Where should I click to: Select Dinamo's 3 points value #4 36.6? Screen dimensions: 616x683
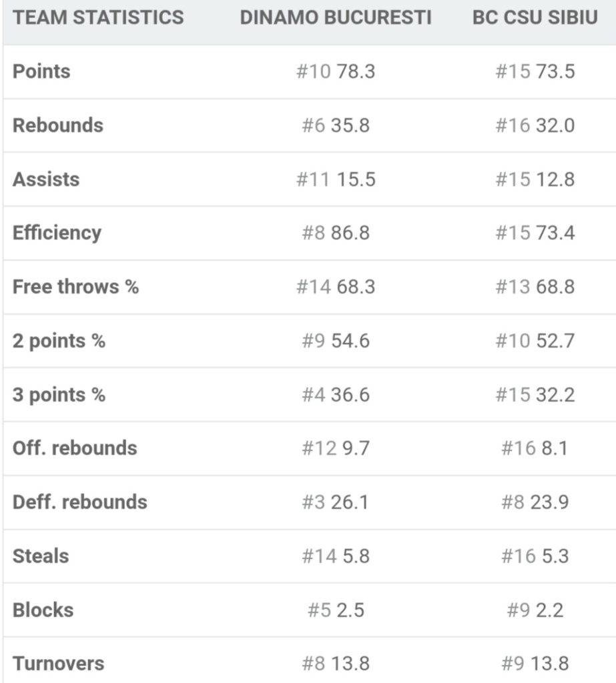click(336, 395)
